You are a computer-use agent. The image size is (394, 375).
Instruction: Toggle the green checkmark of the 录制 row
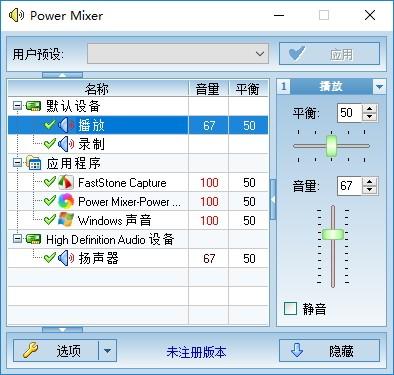(x=50, y=144)
